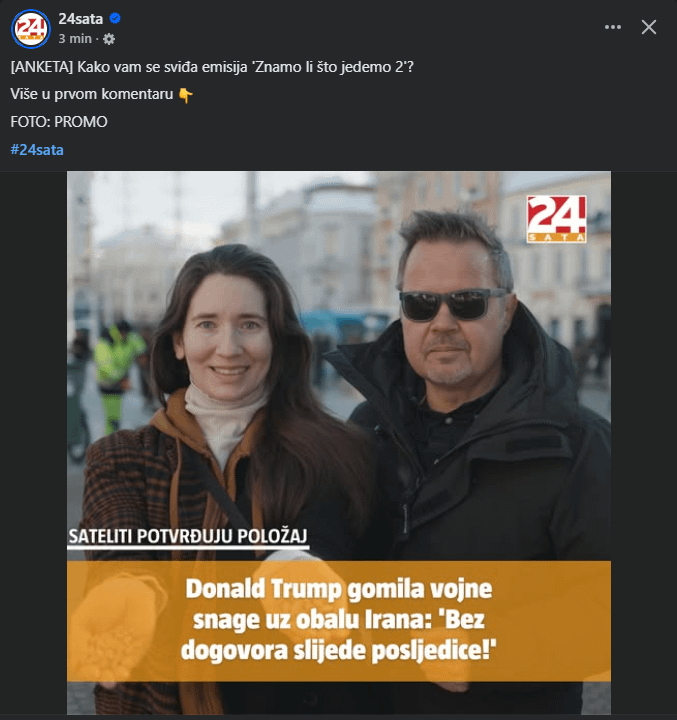Click the 'Više u prvom komentaru' line
This screenshot has width=677, height=720.
(92, 94)
